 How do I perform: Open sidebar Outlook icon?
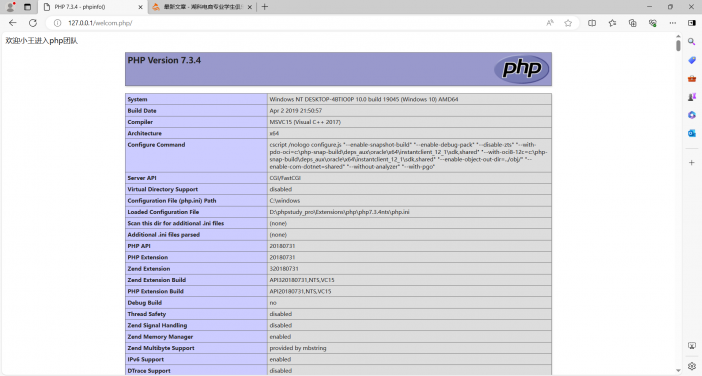click(692, 133)
